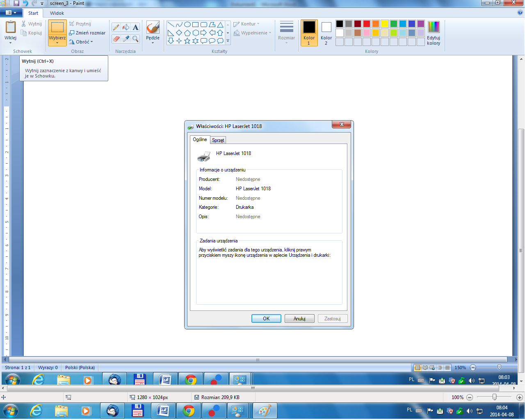The height and width of the screenshot is (420, 525).
Task: Choose the right arrow shape
Action: 203,33
